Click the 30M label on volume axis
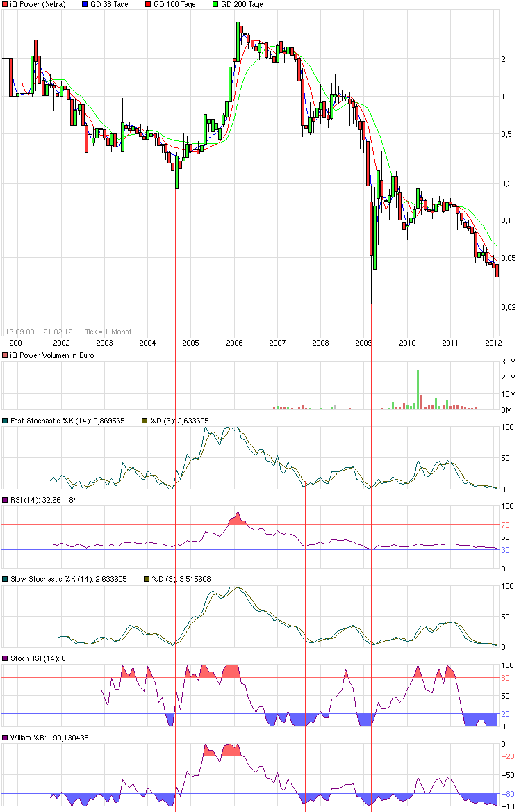This screenshot has height=812, width=528. pos(509,362)
